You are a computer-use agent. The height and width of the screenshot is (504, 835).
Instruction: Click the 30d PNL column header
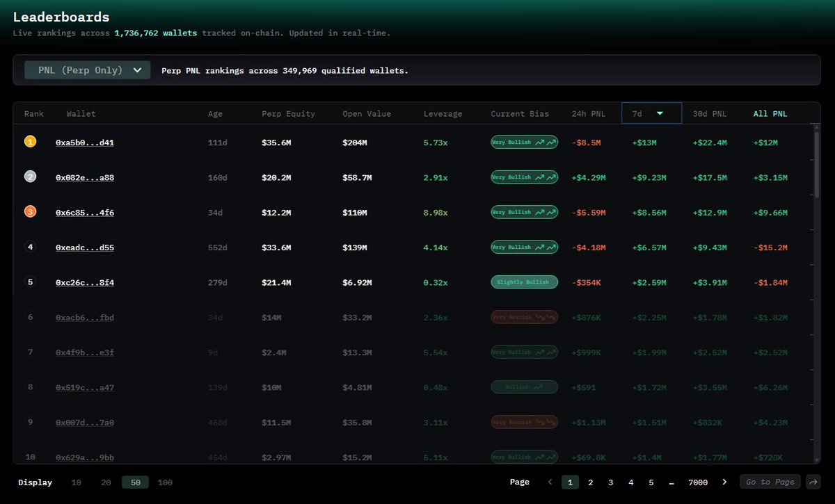(709, 113)
